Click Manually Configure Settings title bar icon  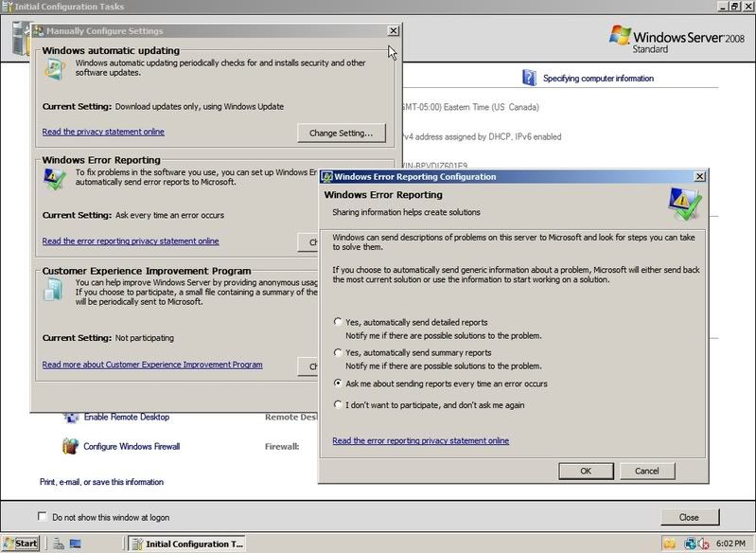39,31
